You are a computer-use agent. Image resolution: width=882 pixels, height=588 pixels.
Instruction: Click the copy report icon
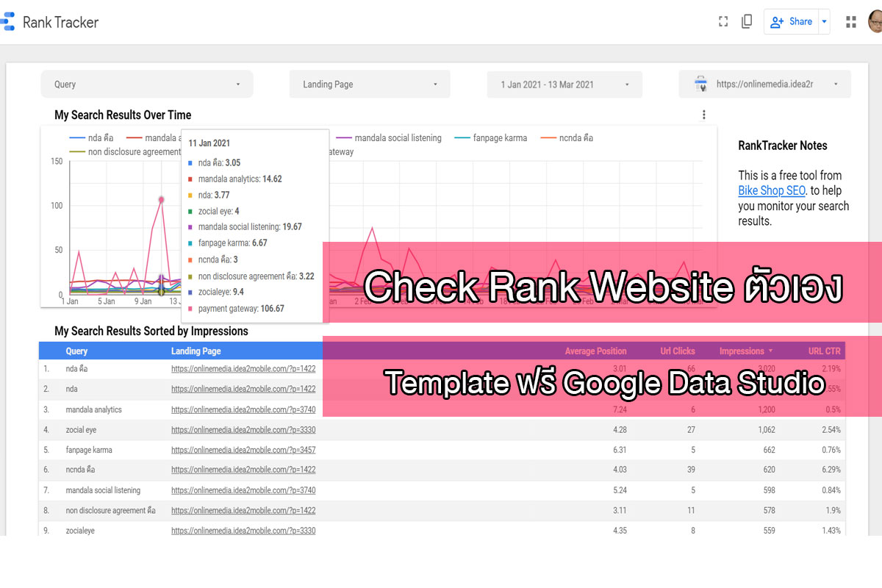coord(747,22)
